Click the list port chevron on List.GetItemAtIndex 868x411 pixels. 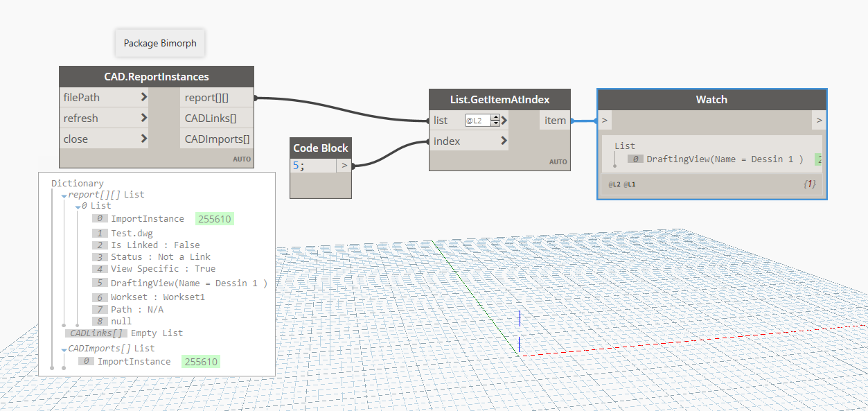pyautogui.click(x=504, y=121)
